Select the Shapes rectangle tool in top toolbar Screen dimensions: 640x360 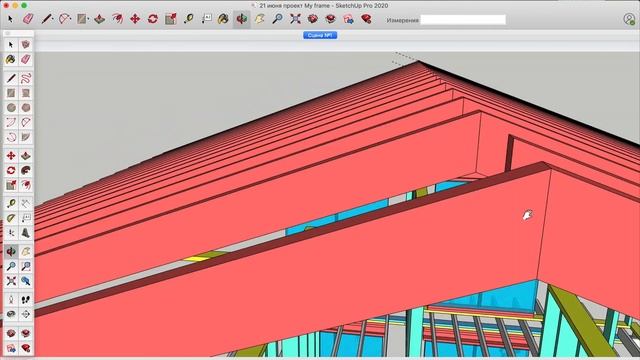(x=82, y=19)
